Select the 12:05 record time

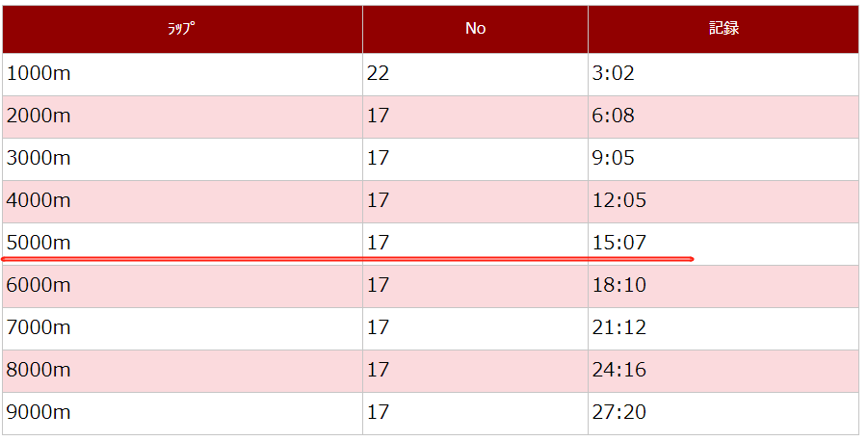point(619,201)
